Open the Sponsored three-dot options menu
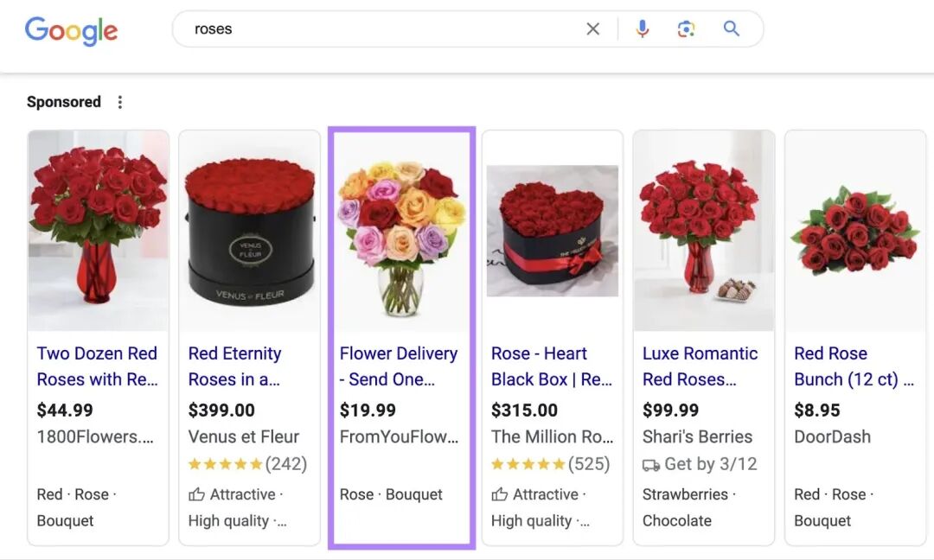Image resolution: width=934 pixels, height=560 pixels. 119,102
